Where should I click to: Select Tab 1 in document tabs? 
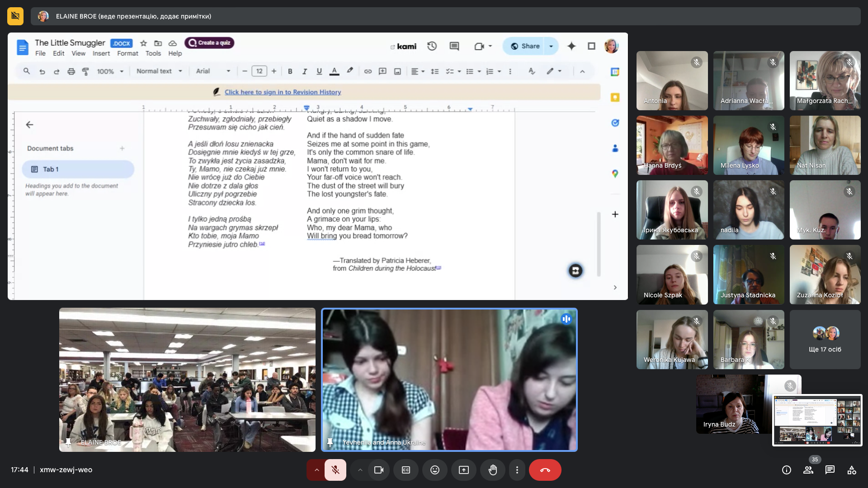[x=78, y=169]
